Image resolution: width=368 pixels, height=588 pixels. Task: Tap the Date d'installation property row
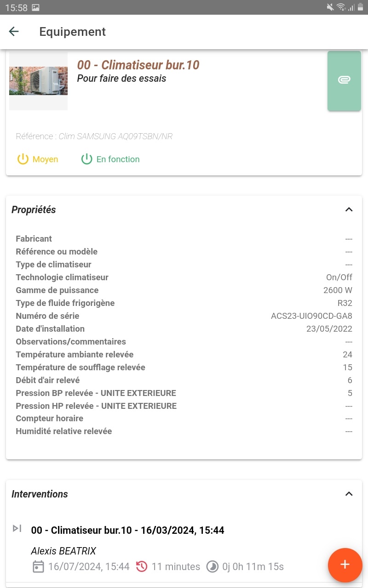[184, 329]
